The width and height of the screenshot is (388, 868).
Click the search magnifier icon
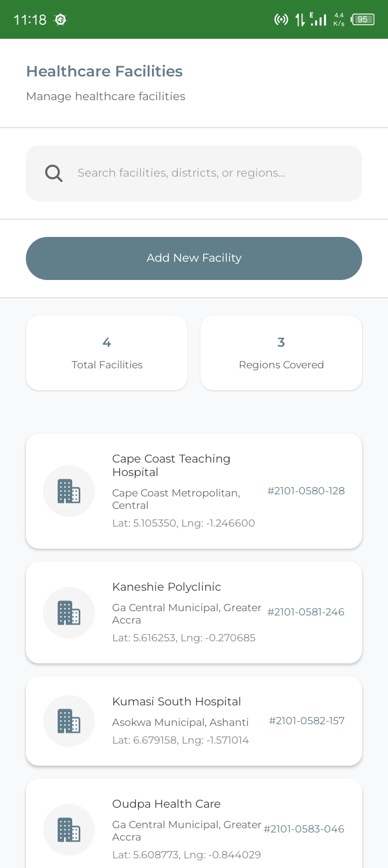[54, 173]
